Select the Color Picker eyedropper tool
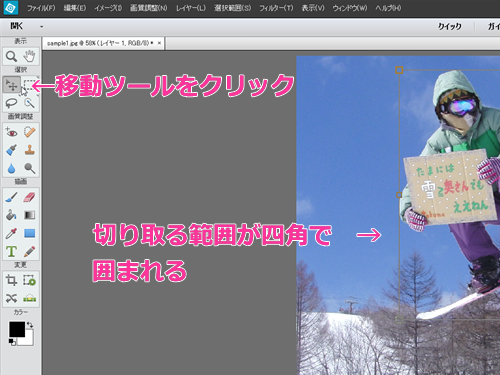The width and height of the screenshot is (500, 375). coord(11,233)
